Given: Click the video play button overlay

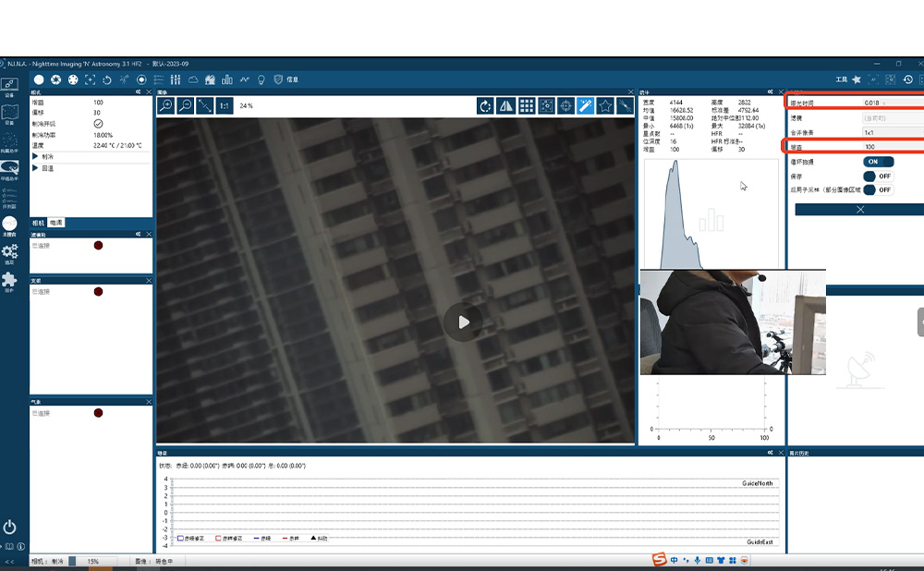Looking at the screenshot, I should (x=463, y=322).
